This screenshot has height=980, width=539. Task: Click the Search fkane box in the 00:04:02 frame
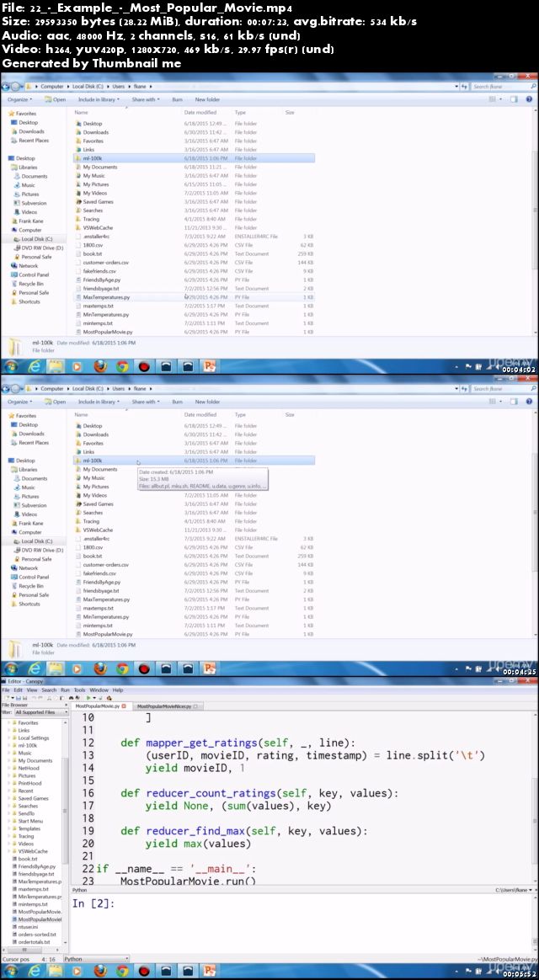click(504, 86)
